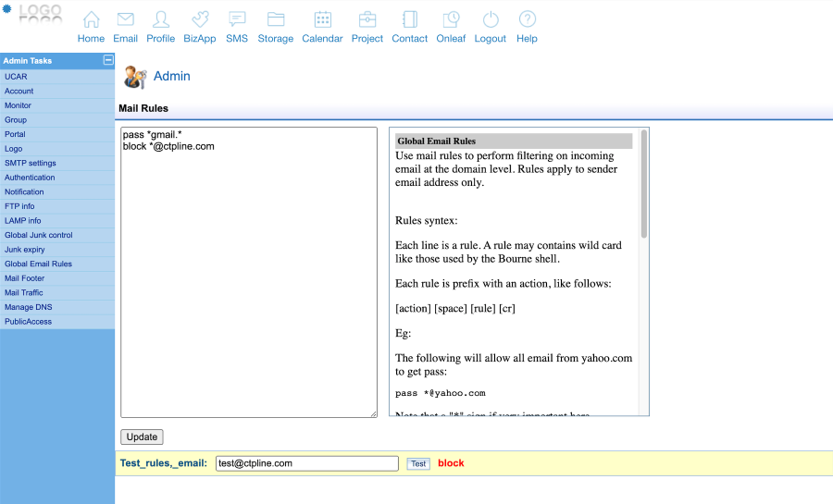The image size is (833, 504).
Task: Open the Help question mark icon
Action: [527, 19]
